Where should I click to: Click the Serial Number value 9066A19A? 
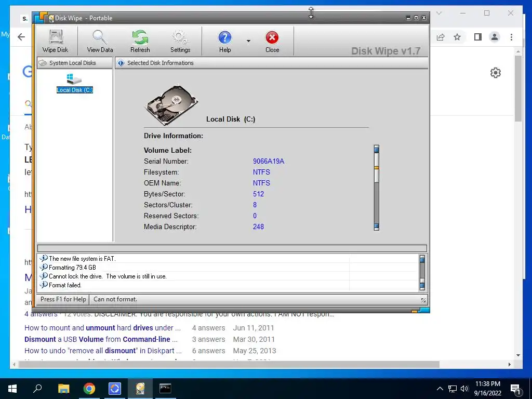pyautogui.click(x=269, y=161)
